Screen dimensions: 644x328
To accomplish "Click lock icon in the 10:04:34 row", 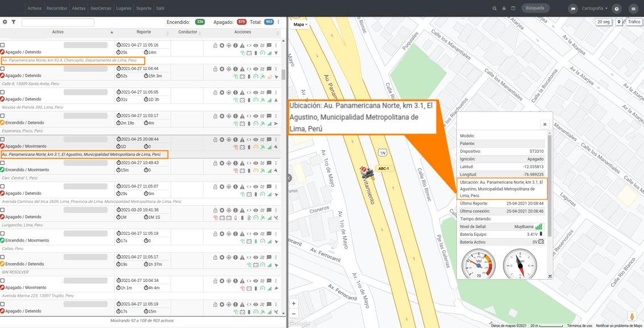I will point(215,281).
